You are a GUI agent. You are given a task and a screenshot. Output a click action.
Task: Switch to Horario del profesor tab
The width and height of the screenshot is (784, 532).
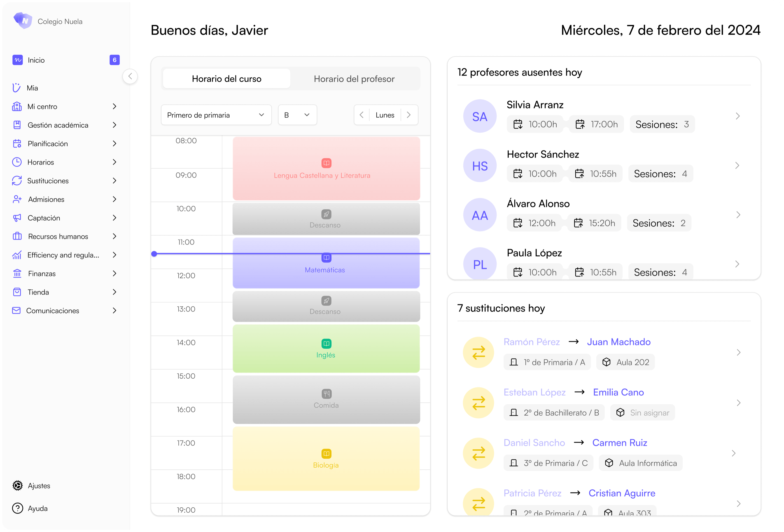(x=354, y=79)
